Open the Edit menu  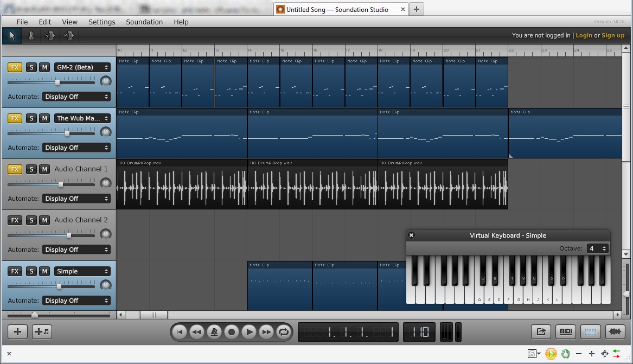tap(45, 22)
